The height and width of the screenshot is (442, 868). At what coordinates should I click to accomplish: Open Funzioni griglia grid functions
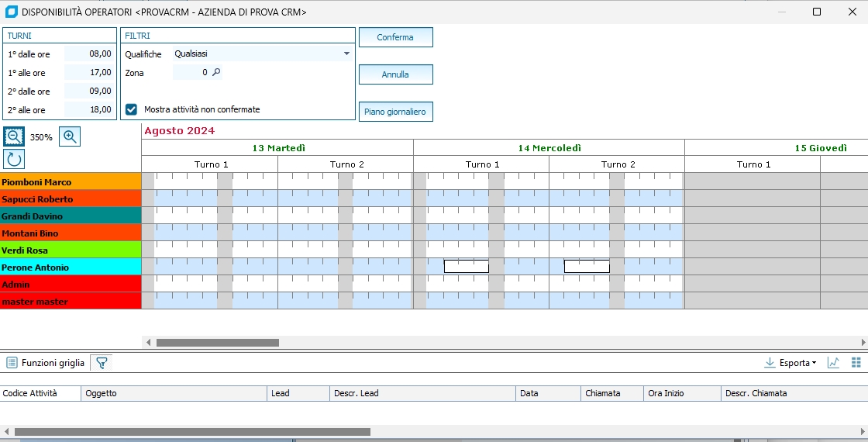[x=46, y=362]
